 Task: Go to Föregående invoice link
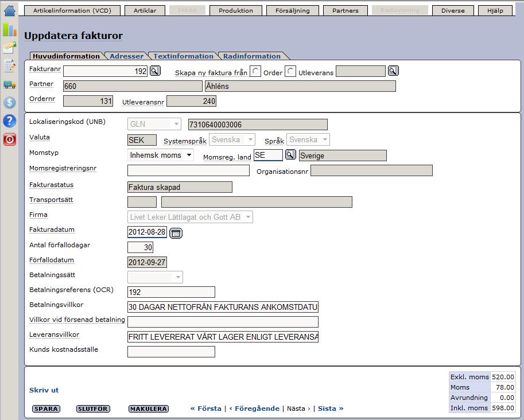pos(254,409)
